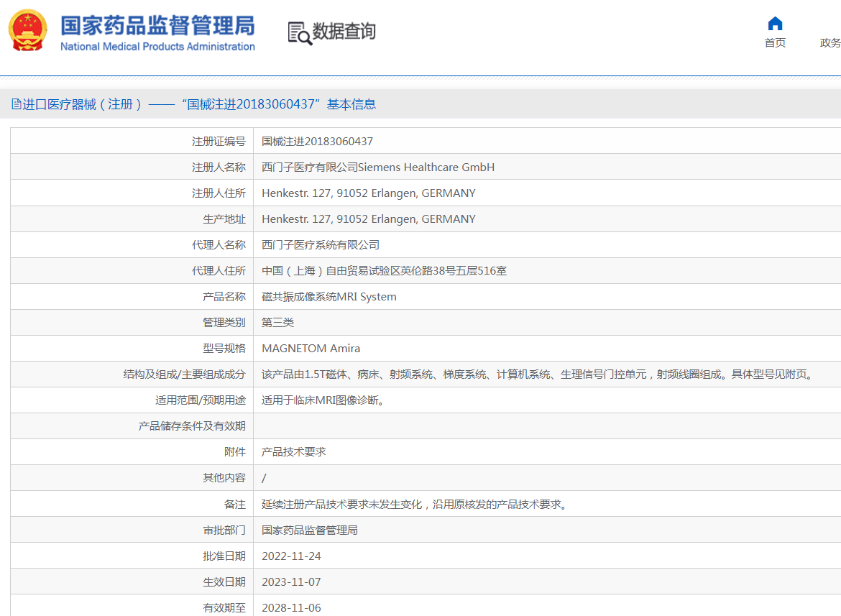The height and width of the screenshot is (616, 841).
Task: Click the 生产地址 Henkestr. address value
Action: point(369,219)
